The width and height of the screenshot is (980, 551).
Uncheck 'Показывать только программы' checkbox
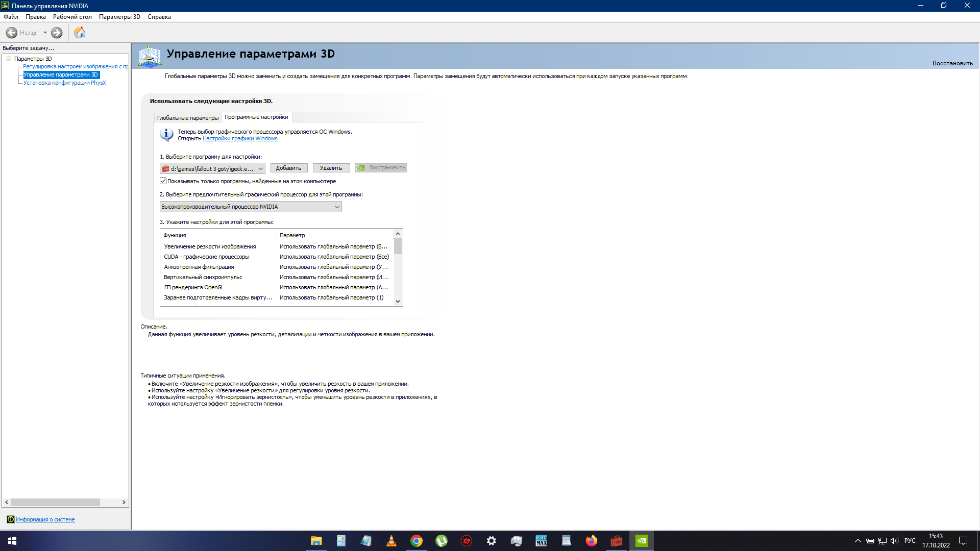pyautogui.click(x=163, y=181)
